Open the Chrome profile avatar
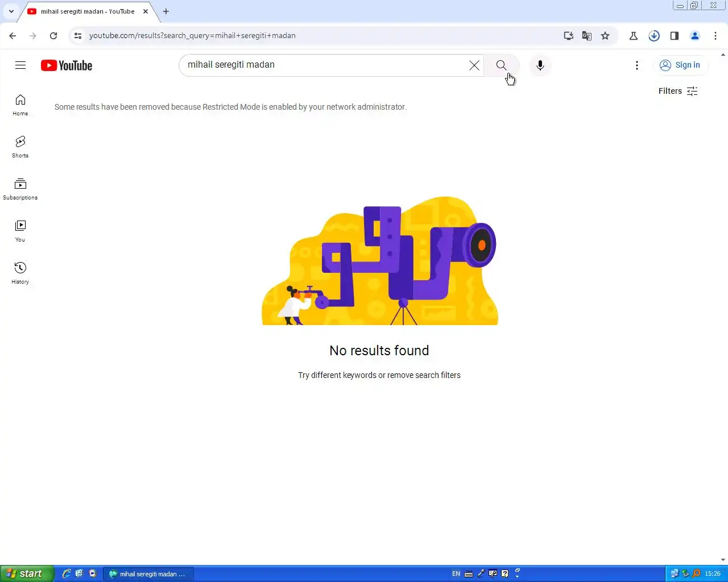 point(695,36)
